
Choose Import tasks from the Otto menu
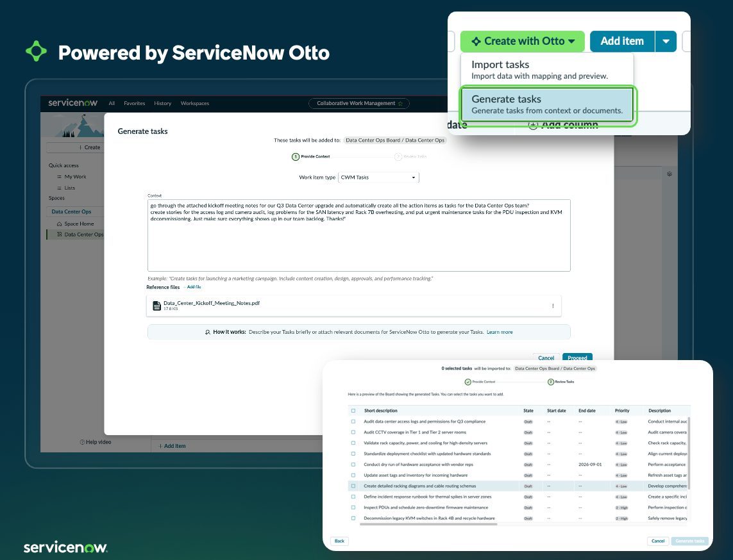pyautogui.click(x=547, y=70)
